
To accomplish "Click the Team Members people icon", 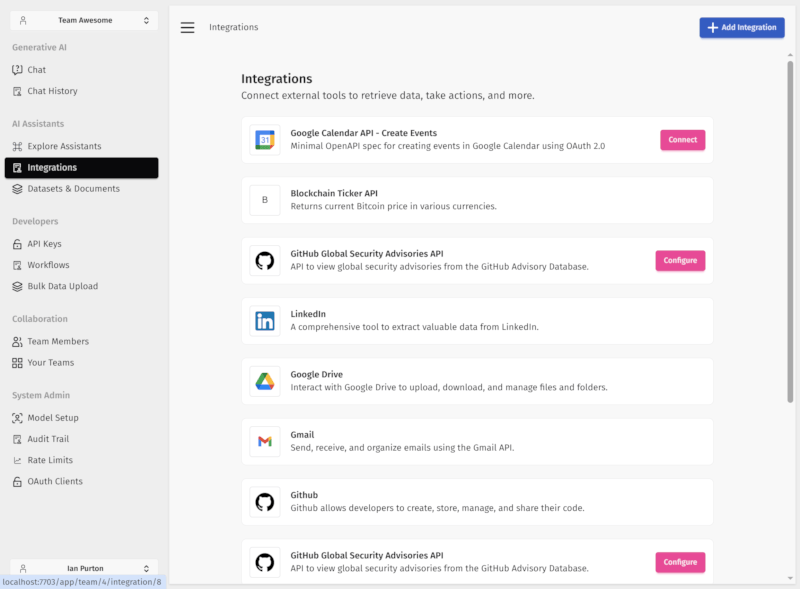I will pyautogui.click(x=17, y=341).
